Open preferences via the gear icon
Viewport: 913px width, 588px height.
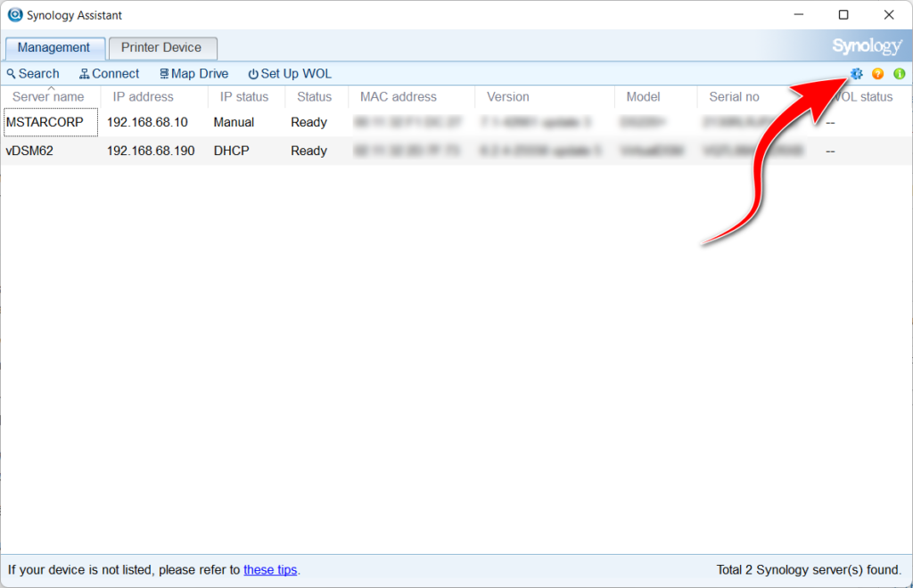pos(855,74)
